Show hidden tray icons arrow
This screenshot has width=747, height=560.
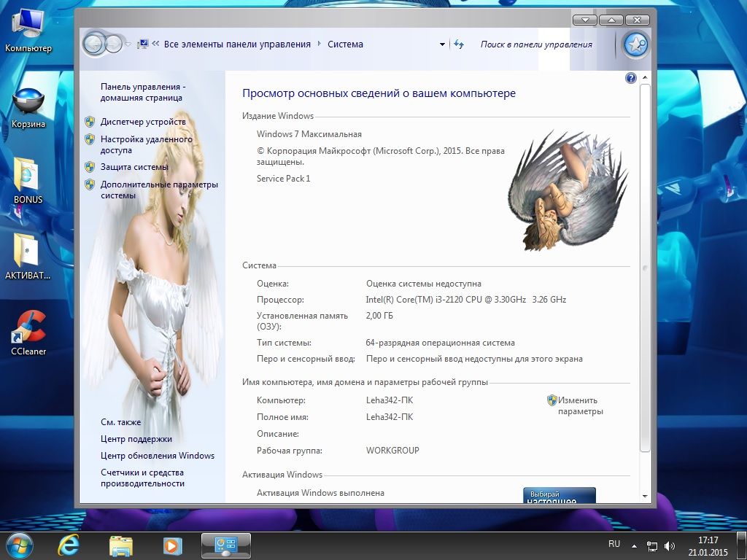[634, 545]
